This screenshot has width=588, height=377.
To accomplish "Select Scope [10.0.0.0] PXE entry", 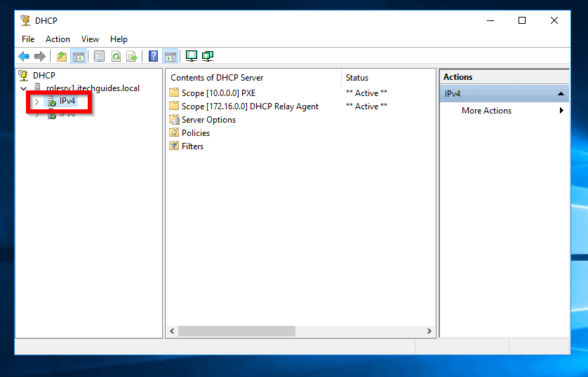I will coord(218,93).
